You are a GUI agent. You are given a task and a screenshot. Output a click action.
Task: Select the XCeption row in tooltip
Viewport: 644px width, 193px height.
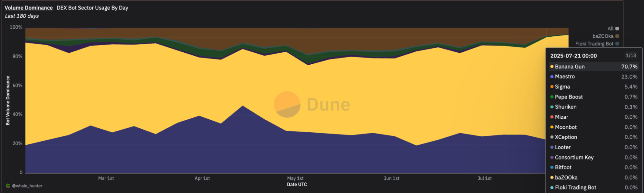(594, 137)
